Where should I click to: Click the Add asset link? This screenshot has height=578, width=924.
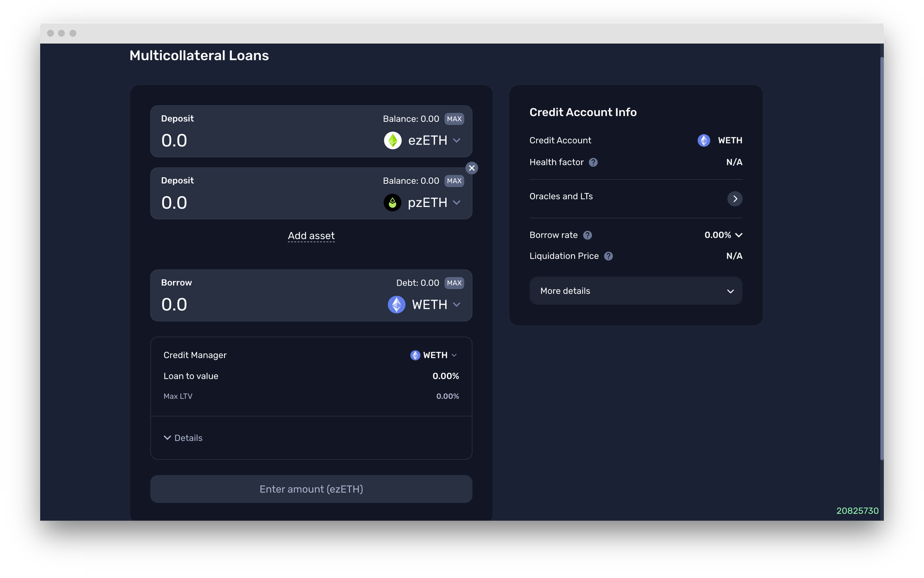pos(311,236)
